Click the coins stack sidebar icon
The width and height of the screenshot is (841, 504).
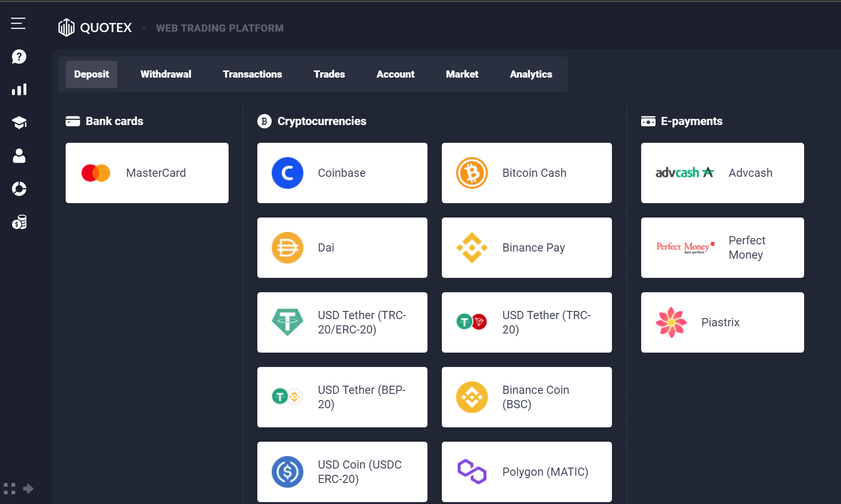[x=19, y=222]
